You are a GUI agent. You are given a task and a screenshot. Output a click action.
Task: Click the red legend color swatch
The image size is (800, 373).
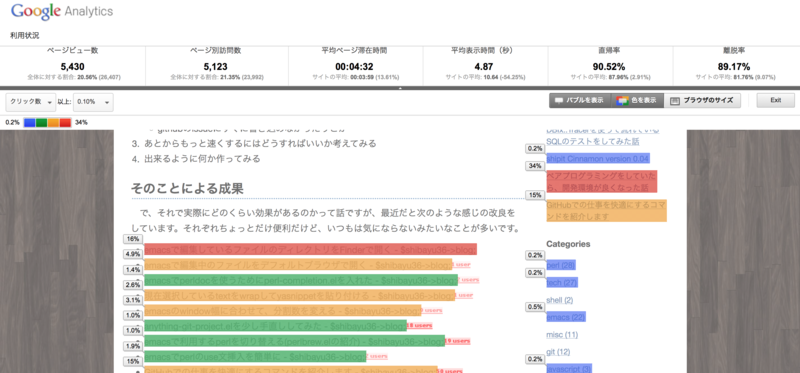point(65,122)
